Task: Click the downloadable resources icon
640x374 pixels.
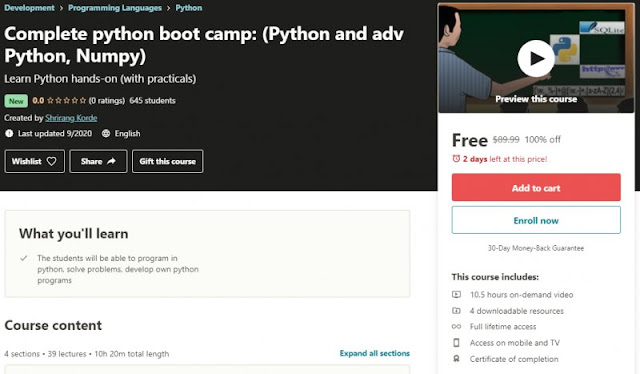Action: [456, 311]
